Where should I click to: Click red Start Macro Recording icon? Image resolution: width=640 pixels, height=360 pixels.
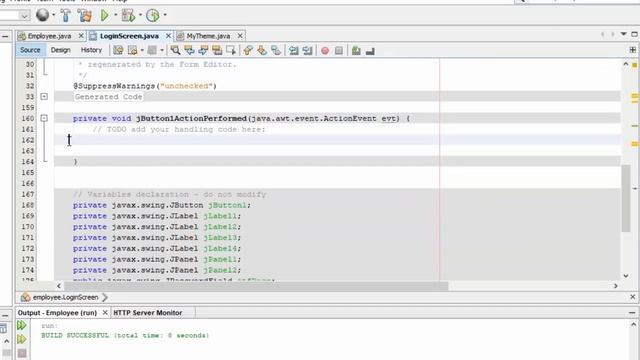(x=325, y=51)
